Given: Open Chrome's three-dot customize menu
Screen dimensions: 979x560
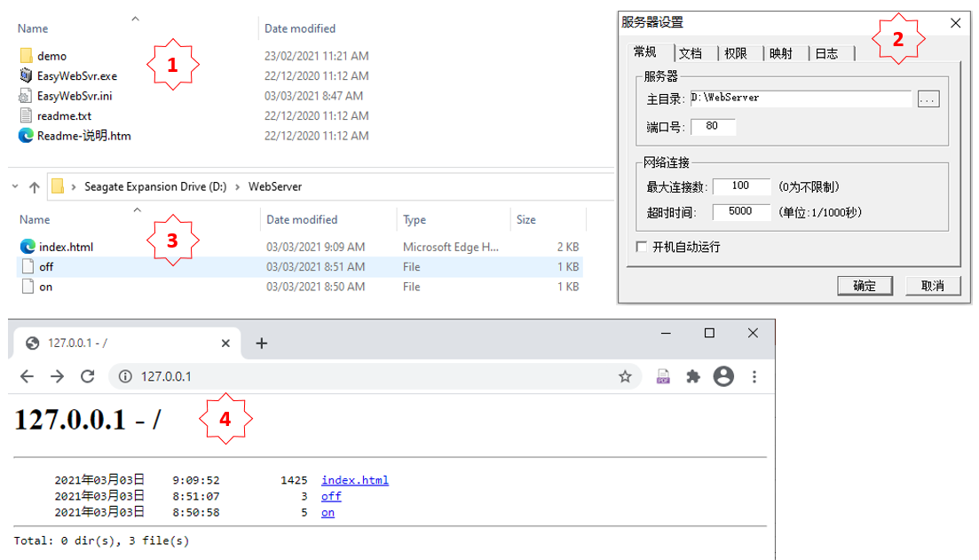Looking at the screenshot, I should (x=754, y=376).
